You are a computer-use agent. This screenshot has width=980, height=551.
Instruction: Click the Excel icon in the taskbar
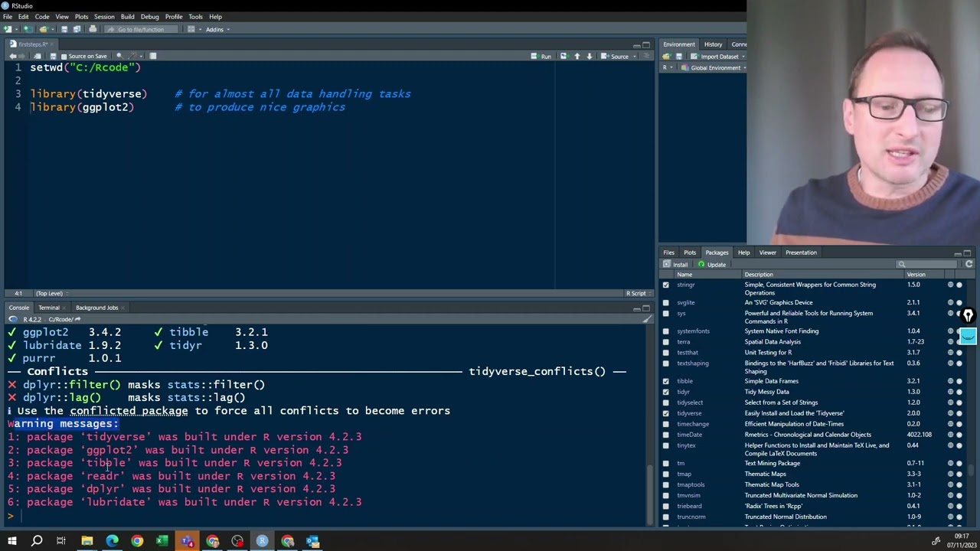pos(162,541)
